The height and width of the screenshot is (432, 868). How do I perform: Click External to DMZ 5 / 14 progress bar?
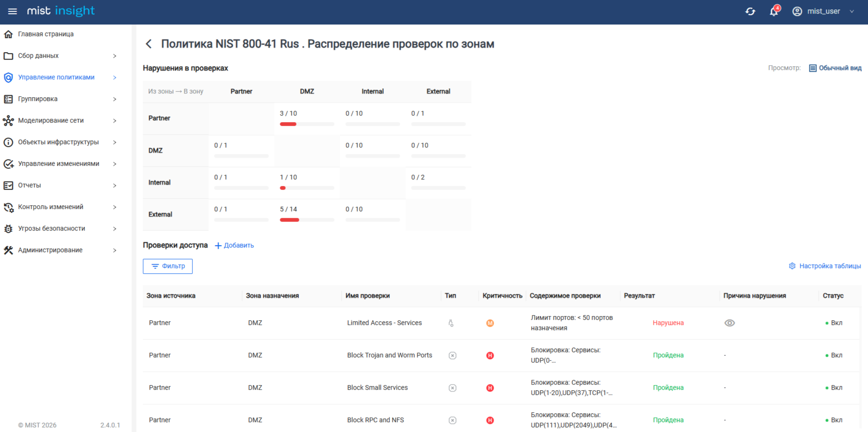pos(307,220)
